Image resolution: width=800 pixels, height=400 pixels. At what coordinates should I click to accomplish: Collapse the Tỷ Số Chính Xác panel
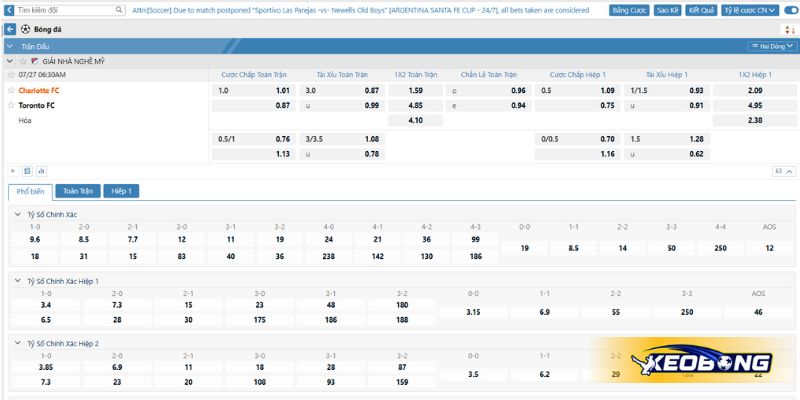pyautogui.click(x=18, y=215)
